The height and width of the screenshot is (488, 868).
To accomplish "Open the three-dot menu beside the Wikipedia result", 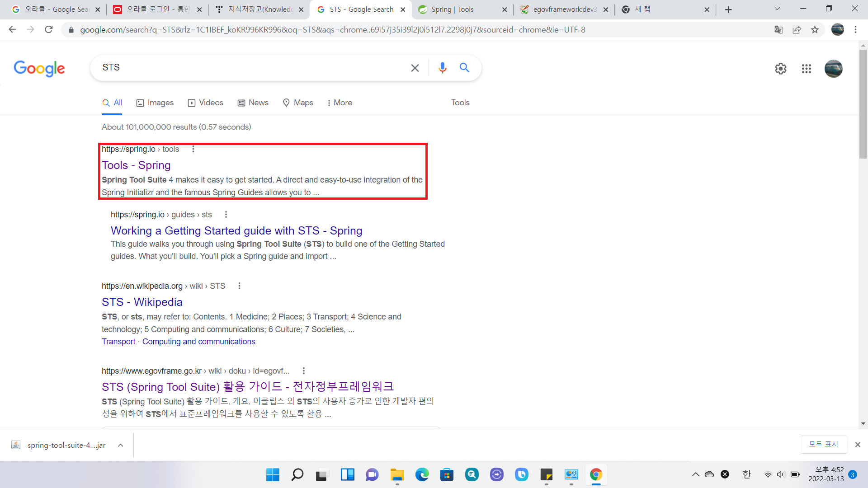I will pos(239,286).
